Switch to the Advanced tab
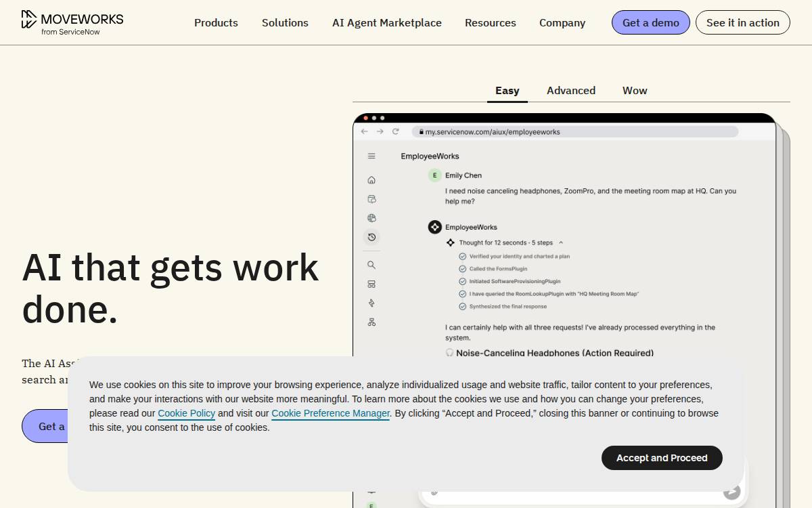The height and width of the screenshot is (508, 812). 571,90
